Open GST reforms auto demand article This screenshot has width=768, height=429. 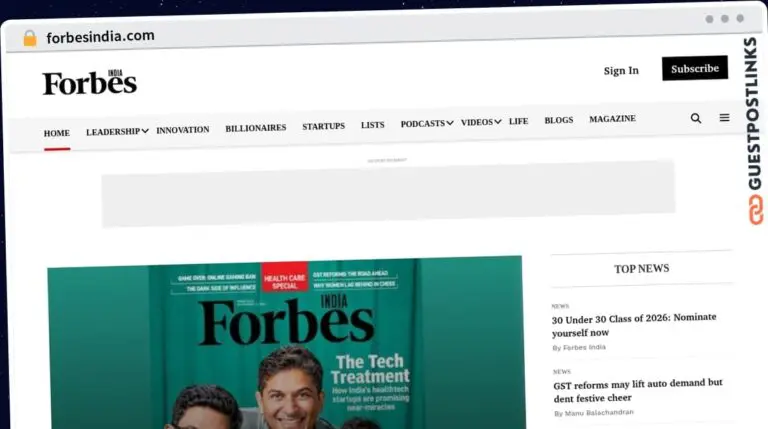(638, 391)
